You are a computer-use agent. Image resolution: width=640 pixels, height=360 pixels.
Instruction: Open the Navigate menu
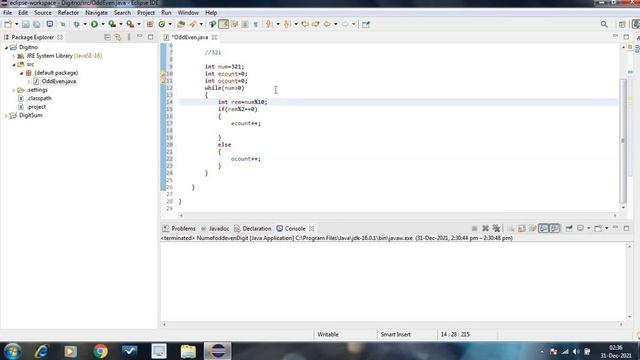point(96,13)
